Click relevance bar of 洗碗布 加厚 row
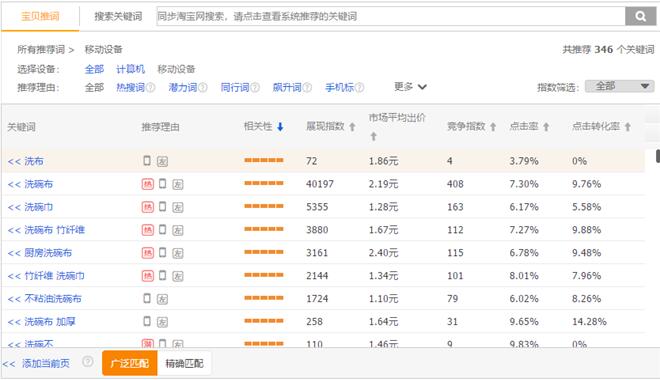The width and height of the screenshot is (660, 380). [264, 321]
